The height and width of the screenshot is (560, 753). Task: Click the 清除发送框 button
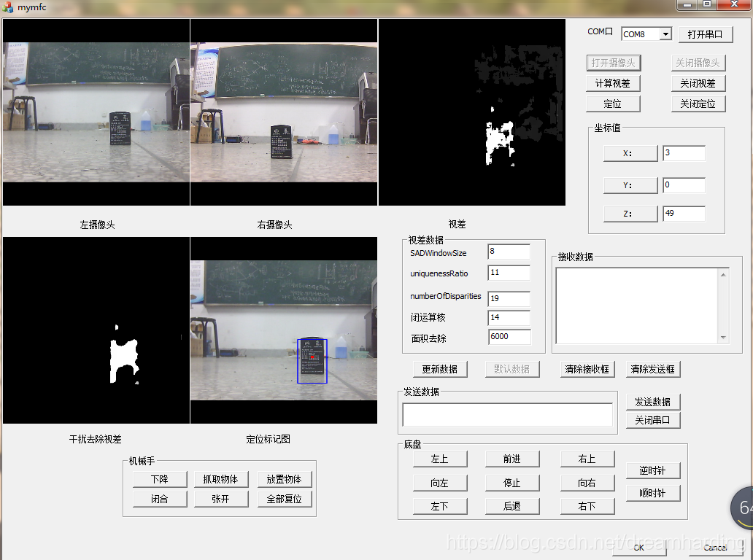tap(653, 369)
